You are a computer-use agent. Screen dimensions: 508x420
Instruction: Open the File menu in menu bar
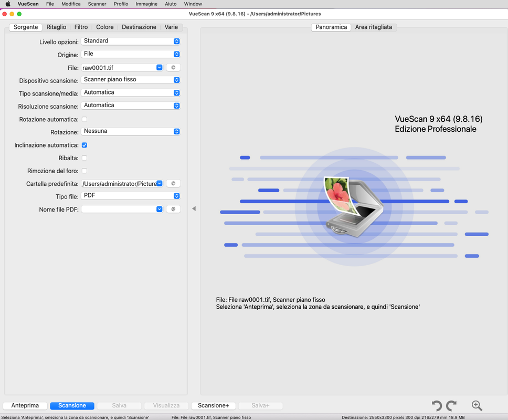click(50, 4)
